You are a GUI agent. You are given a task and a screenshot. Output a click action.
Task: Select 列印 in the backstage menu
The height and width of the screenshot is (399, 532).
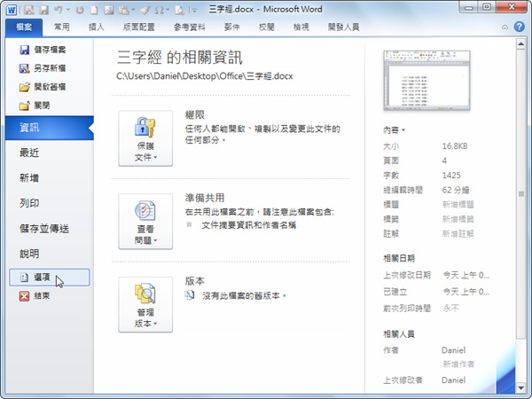[x=29, y=203]
